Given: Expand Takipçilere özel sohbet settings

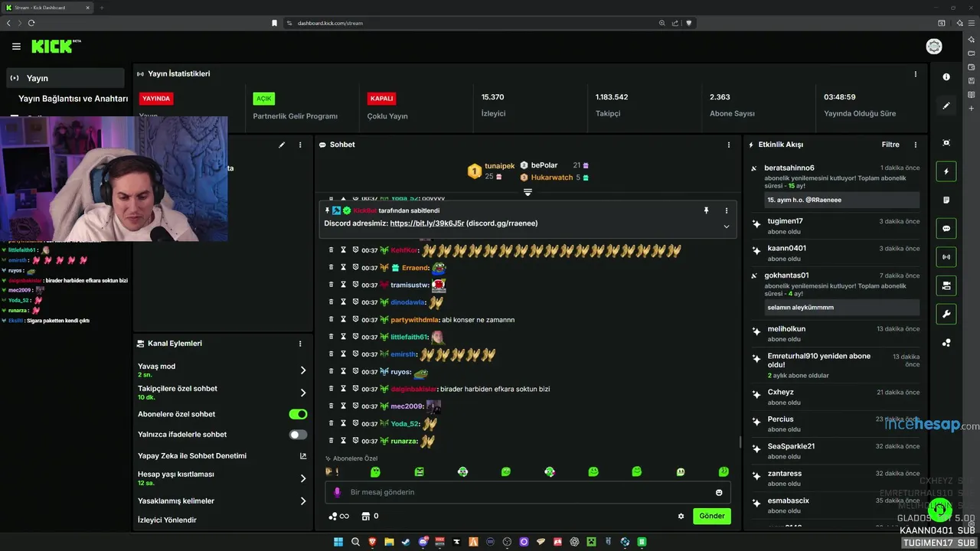Looking at the screenshot, I should click(x=303, y=393).
